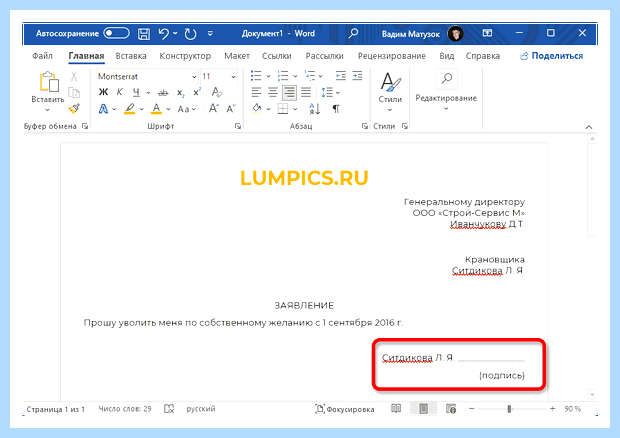Center the paragraph text

272,93
